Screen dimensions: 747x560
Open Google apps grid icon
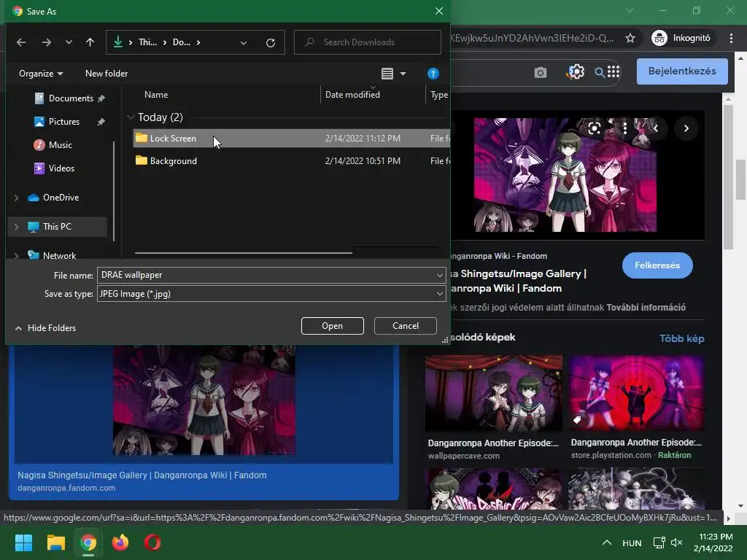[614, 72]
